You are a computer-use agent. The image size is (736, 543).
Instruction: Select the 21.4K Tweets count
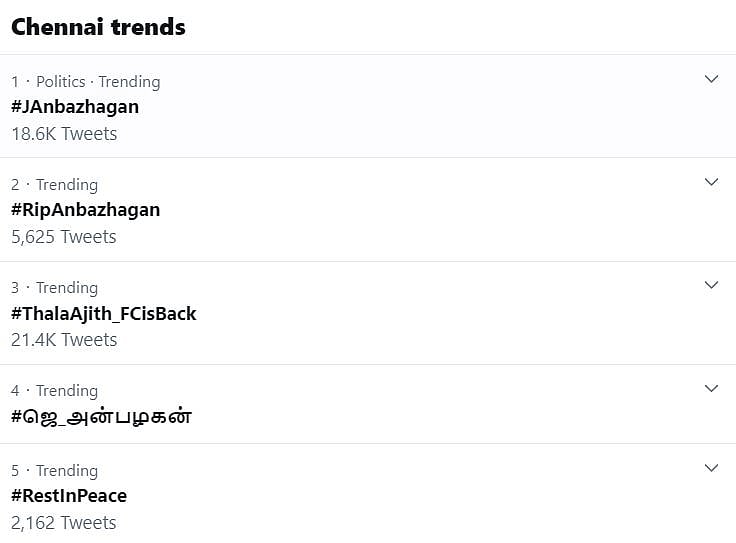(x=64, y=340)
